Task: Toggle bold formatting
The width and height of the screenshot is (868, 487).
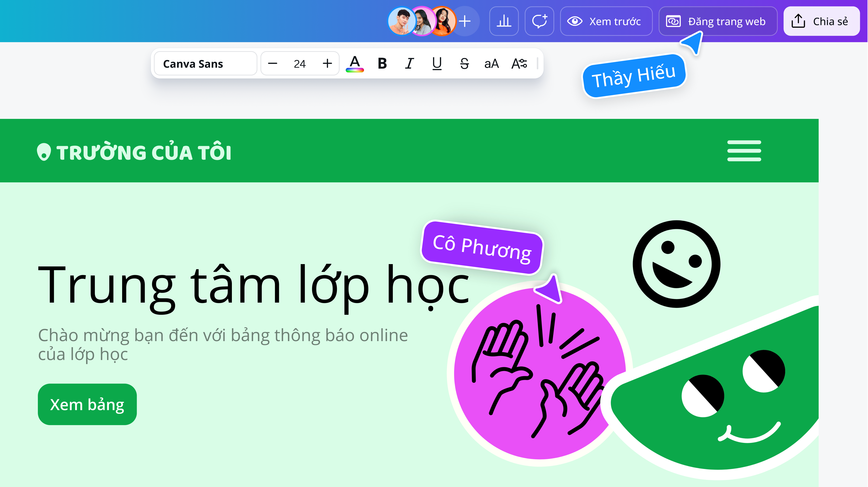Action: click(x=382, y=64)
